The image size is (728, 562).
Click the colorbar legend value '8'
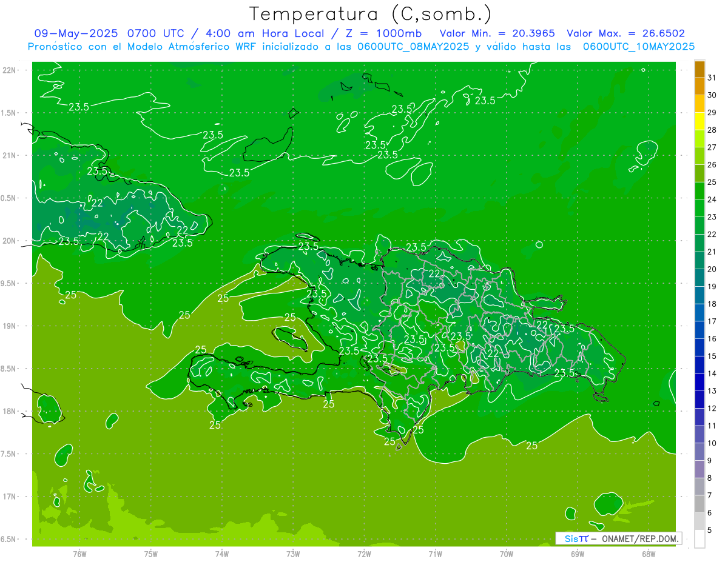710,478
